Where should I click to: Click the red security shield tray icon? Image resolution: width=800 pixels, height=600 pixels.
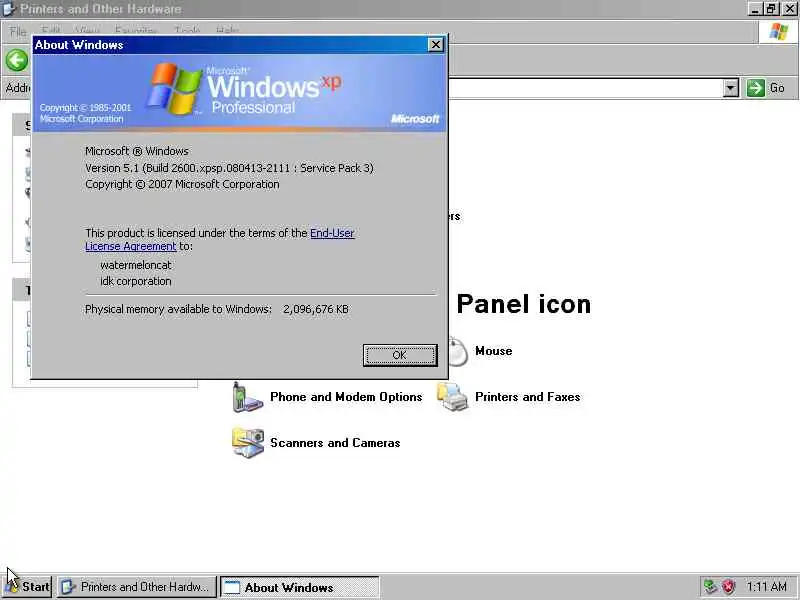click(x=728, y=586)
